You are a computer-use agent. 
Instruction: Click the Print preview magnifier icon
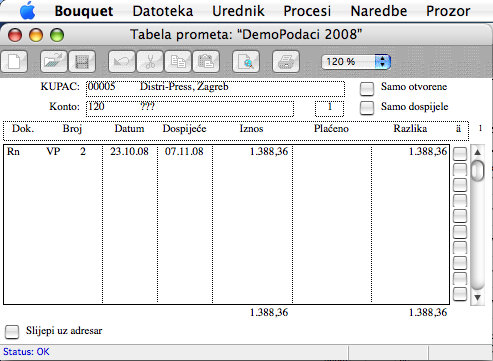coord(246,62)
